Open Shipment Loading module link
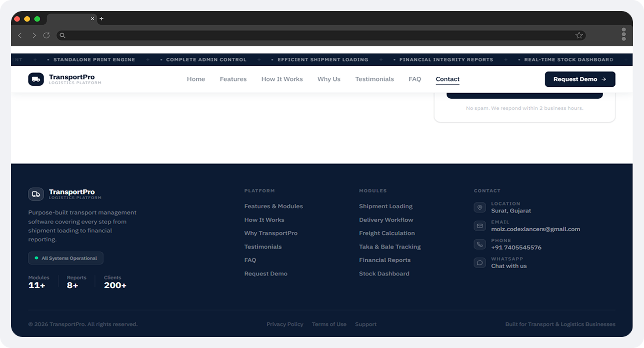 tap(386, 206)
